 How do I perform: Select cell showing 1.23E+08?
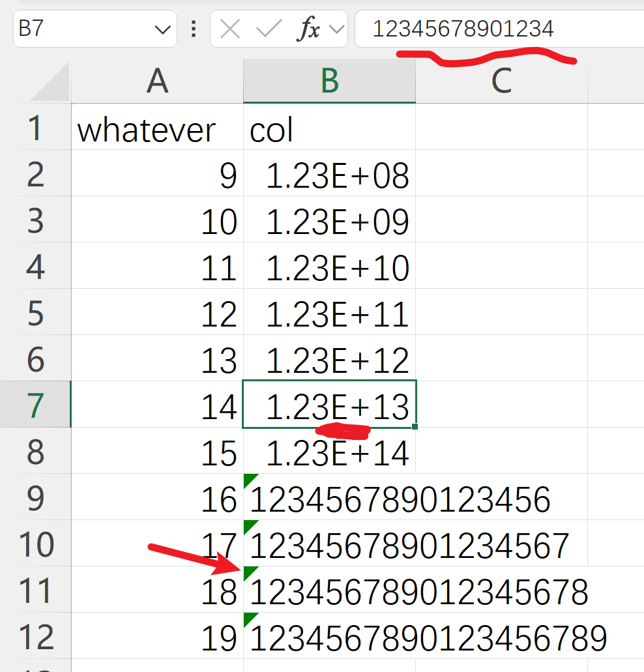(x=329, y=175)
